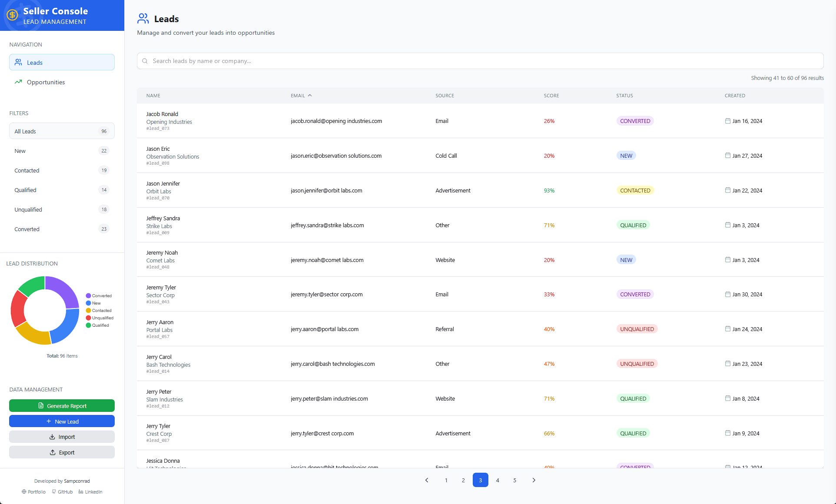Click the calendar icon in Jeremy Noah's row
Screen dimensions: 836x504
pos(728,260)
